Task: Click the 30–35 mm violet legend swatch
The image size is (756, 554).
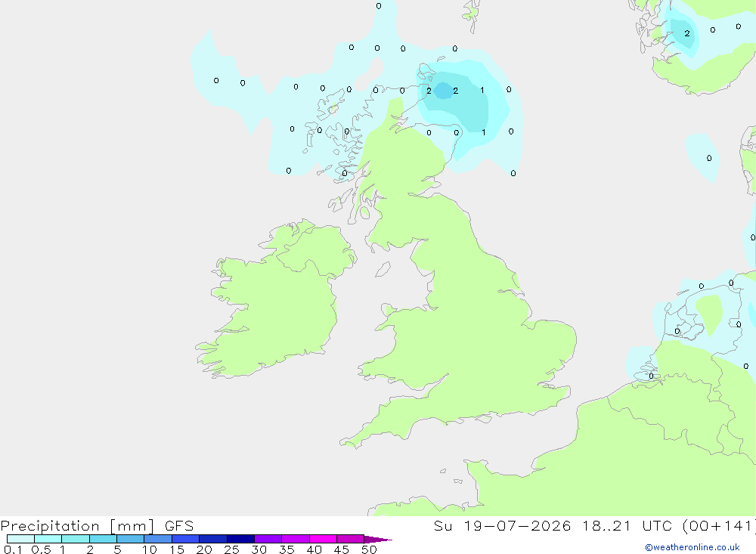Action: (268, 539)
